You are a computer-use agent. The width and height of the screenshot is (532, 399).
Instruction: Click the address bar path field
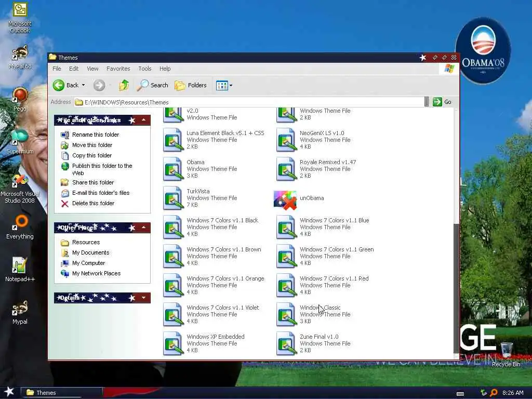(249, 102)
